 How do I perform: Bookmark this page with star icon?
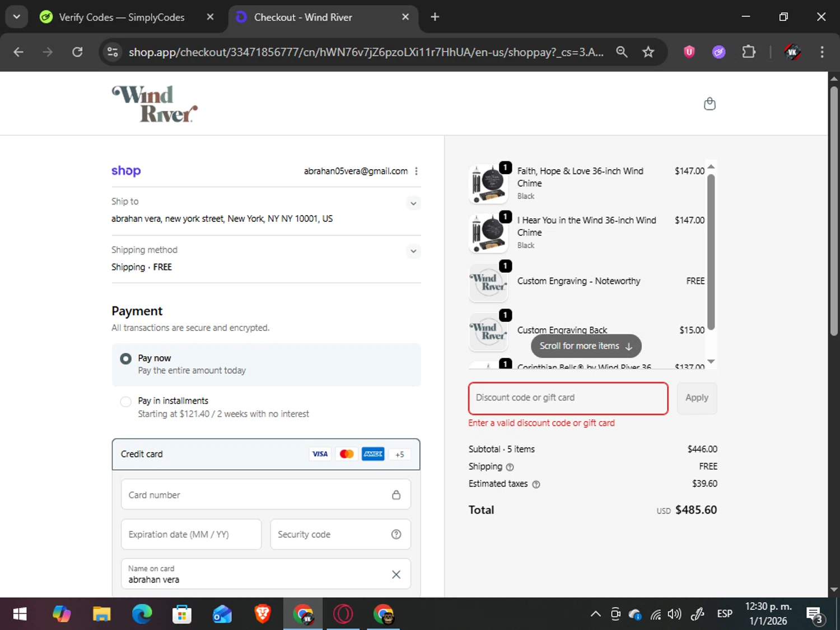pos(648,52)
